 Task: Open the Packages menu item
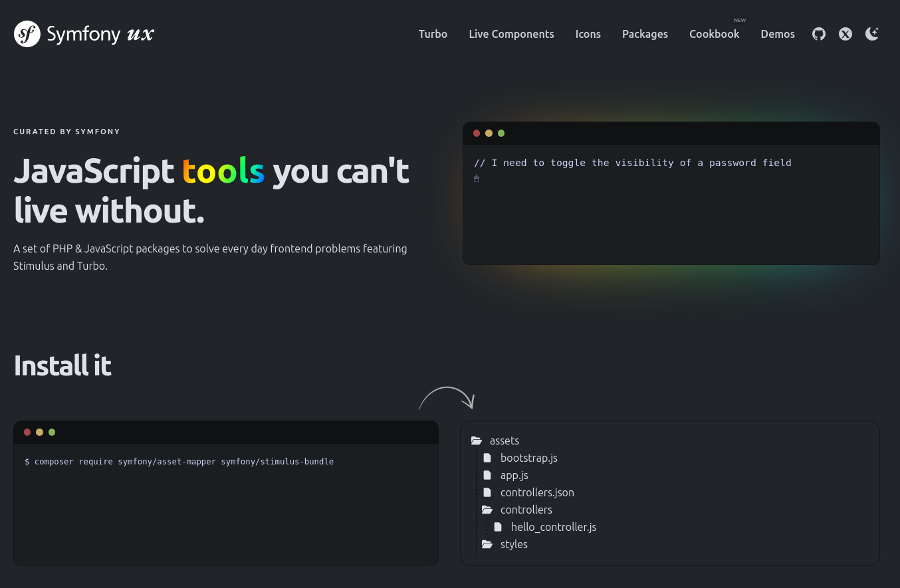point(645,34)
